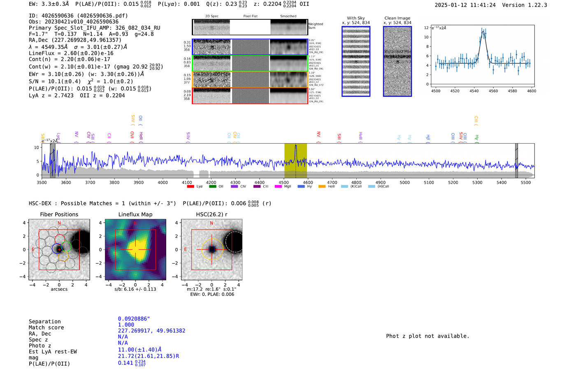The image size is (576, 392).
Task: Click the magenta MgII legend swatch
Action: click(x=278, y=186)
